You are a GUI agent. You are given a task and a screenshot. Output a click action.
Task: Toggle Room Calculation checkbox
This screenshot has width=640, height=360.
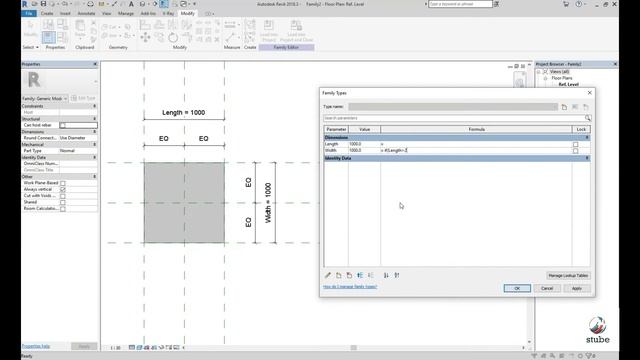63,209
